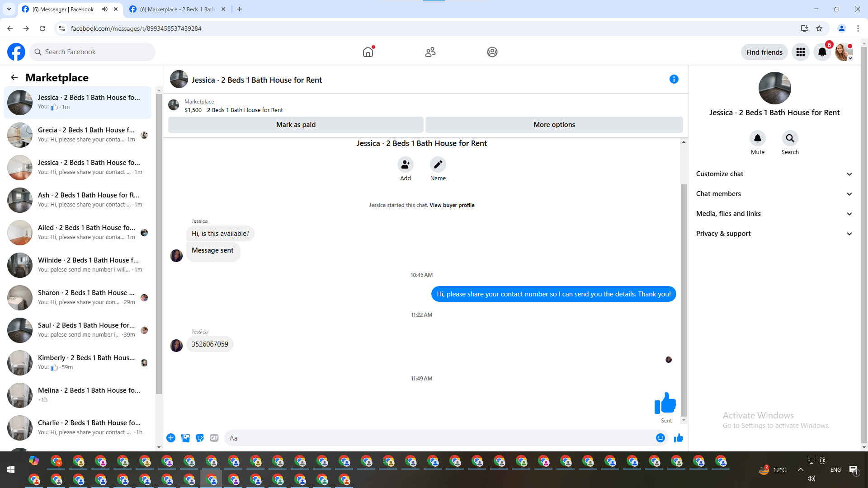Viewport: 868px width, 488px height.
Task: Open Wilnide's house rental conversation
Action: (78, 265)
